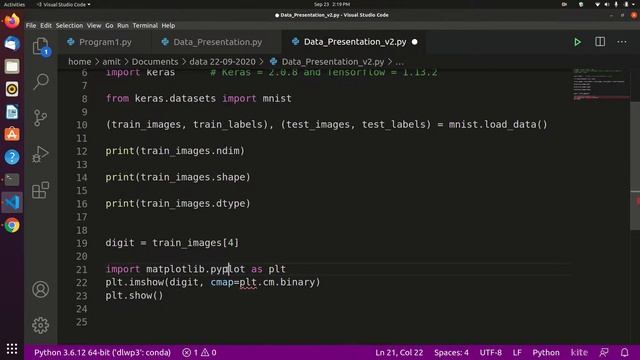
Task: Change encoding via 'UTF-8'
Action: click(491, 352)
